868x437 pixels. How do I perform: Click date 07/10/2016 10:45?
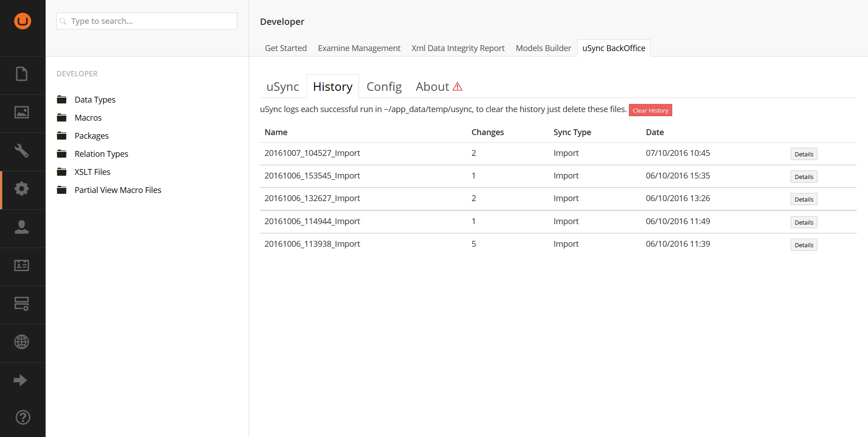678,153
